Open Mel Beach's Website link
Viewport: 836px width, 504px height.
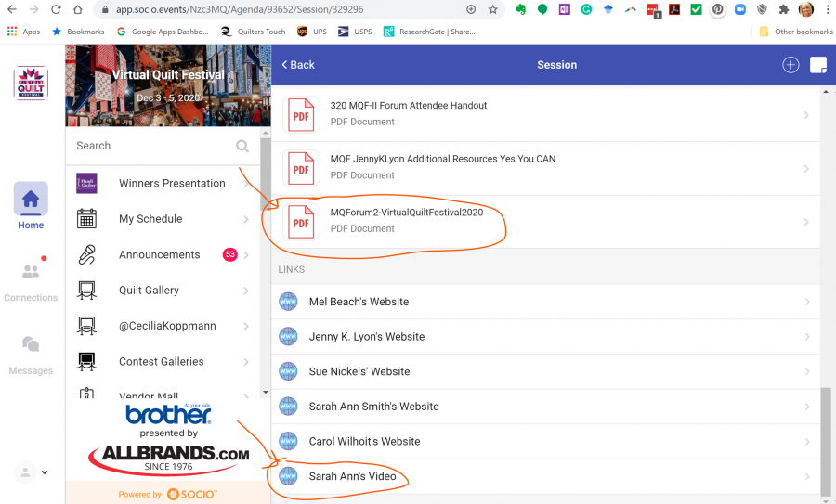(x=545, y=302)
